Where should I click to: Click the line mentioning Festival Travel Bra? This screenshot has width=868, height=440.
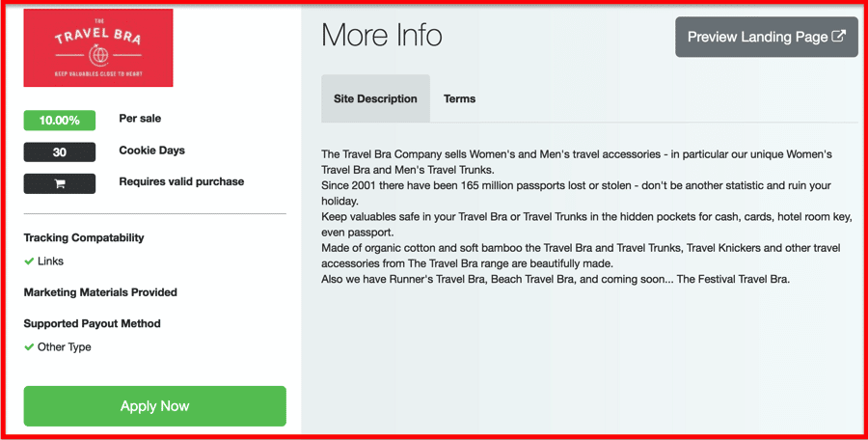(556, 279)
